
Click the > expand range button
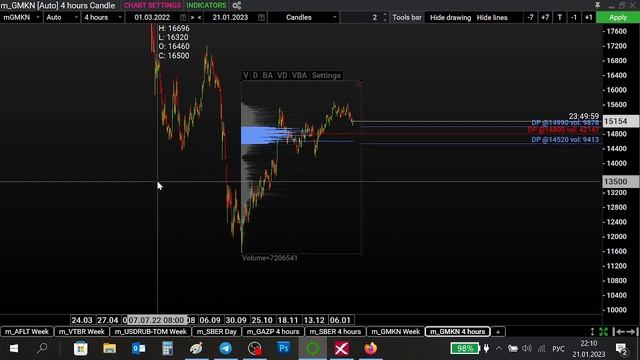[x=192, y=18]
